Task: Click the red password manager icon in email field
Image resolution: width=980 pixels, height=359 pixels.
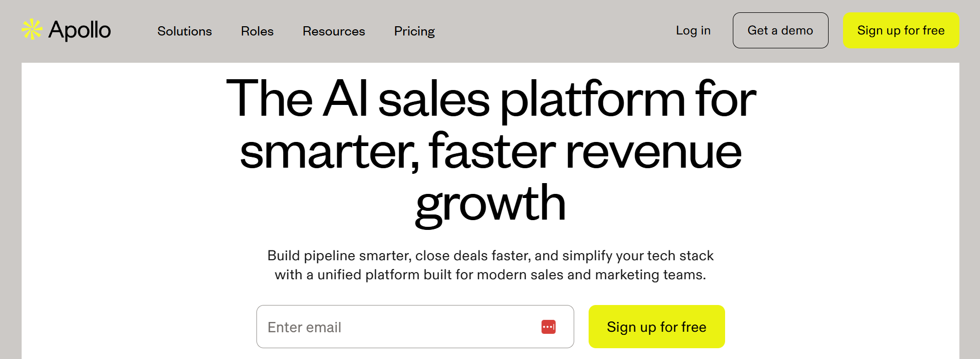Action: pos(548,327)
